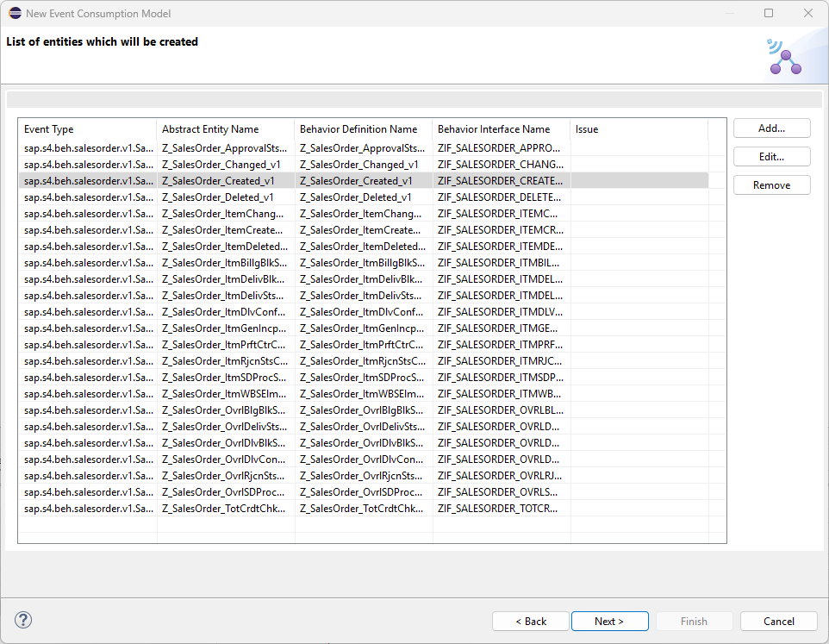The height and width of the screenshot is (644, 829).
Task: Click the event model wizard banner icon
Action: [783, 57]
